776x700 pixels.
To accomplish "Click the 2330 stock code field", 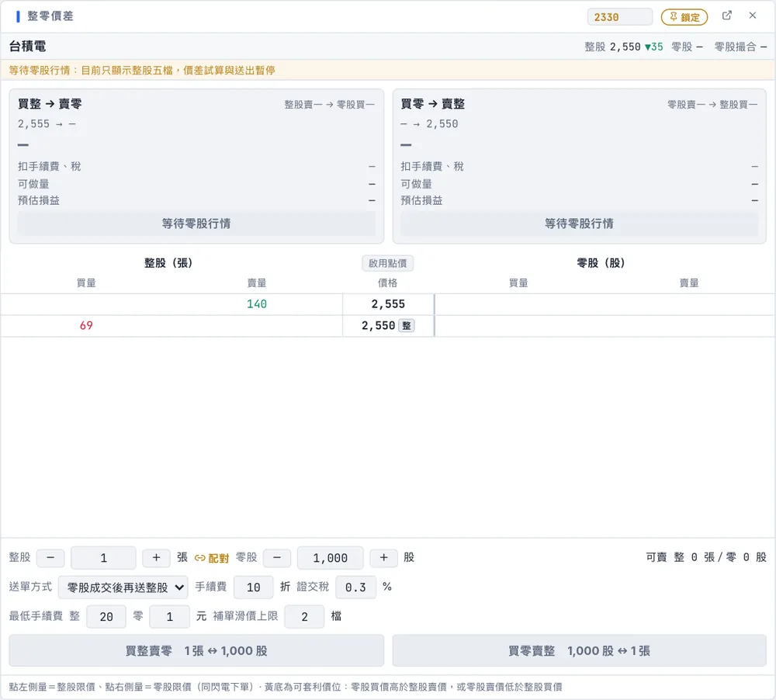I will 619,17.
